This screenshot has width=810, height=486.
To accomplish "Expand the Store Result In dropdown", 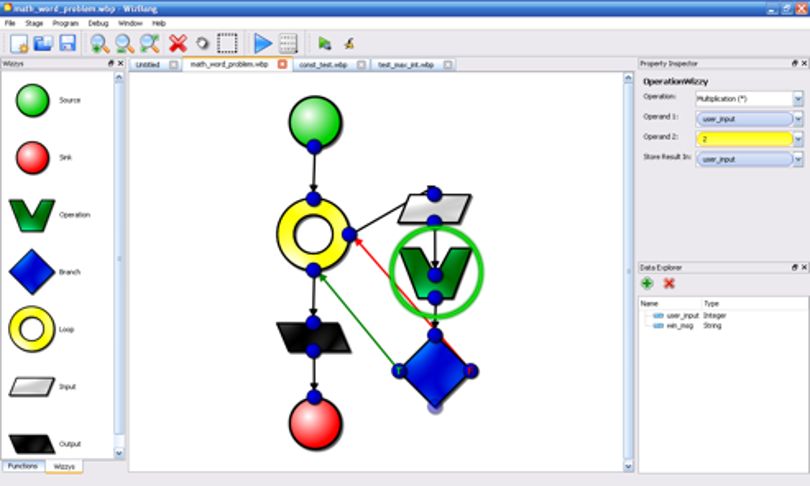I will point(798,160).
